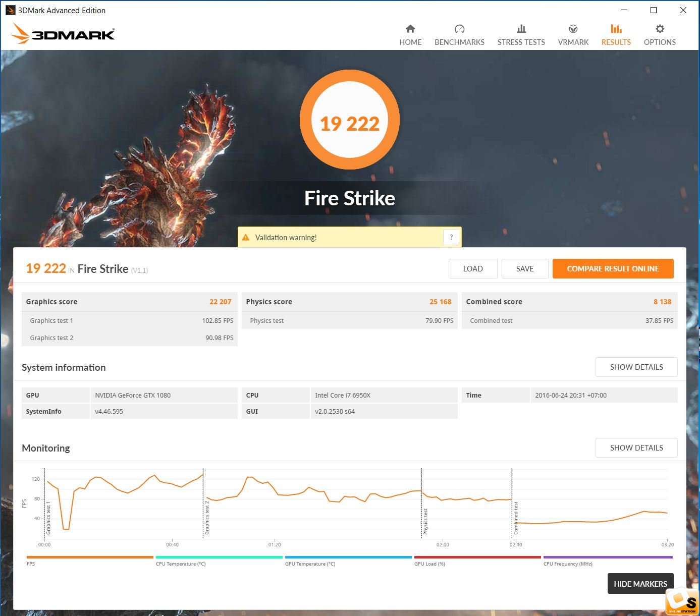Click the Options gear icon
The image size is (700, 616).
660,29
